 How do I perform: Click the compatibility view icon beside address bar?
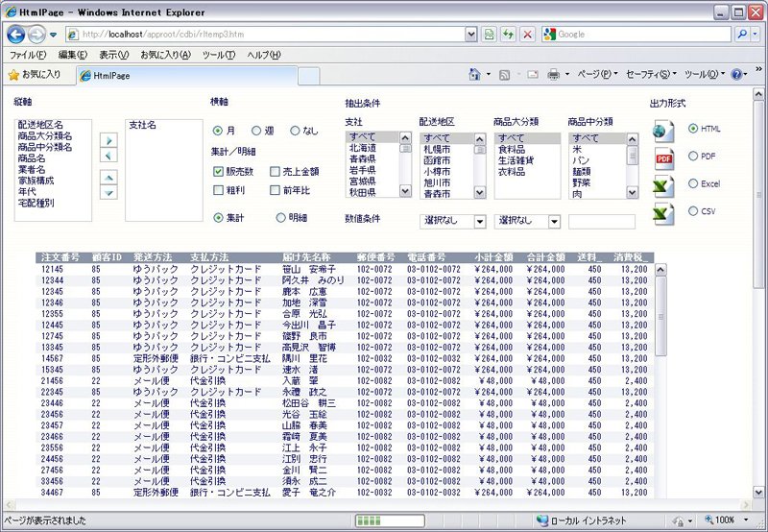pyautogui.click(x=489, y=35)
